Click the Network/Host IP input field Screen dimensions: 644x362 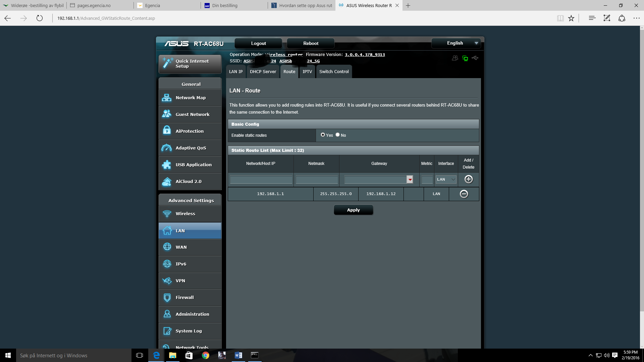coord(261,180)
